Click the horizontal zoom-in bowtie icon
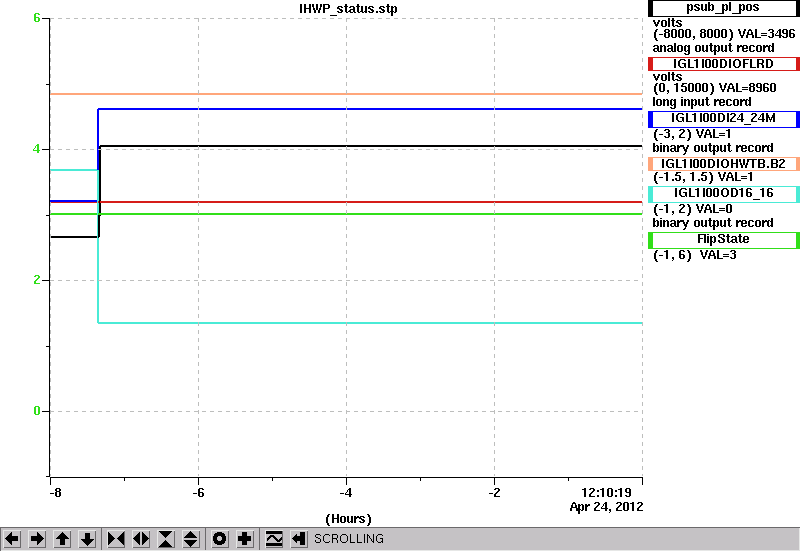Viewport: 800px width, 551px height. click(x=116, y=539)
